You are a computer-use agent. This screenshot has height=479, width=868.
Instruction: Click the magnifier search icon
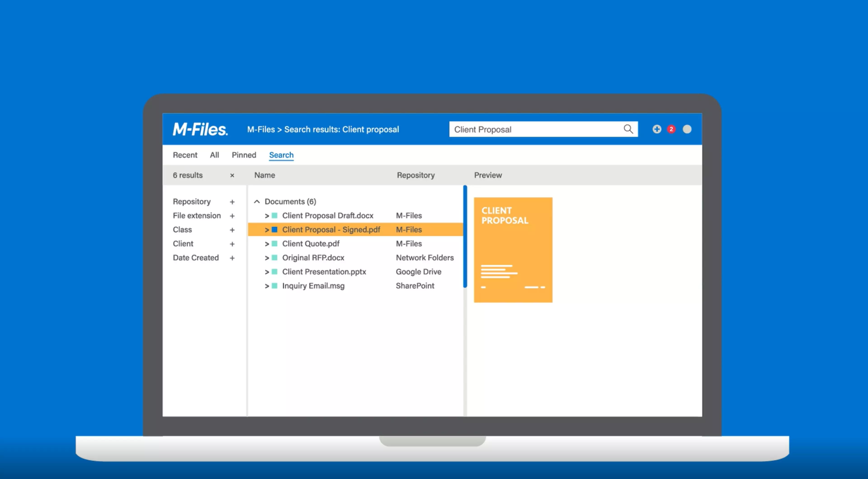[628, 129]
